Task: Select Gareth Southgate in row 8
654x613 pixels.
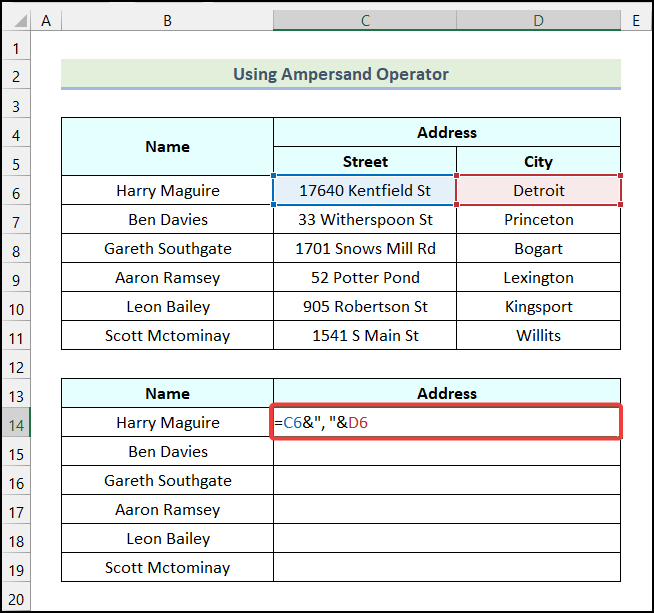Action: point(167,249)
